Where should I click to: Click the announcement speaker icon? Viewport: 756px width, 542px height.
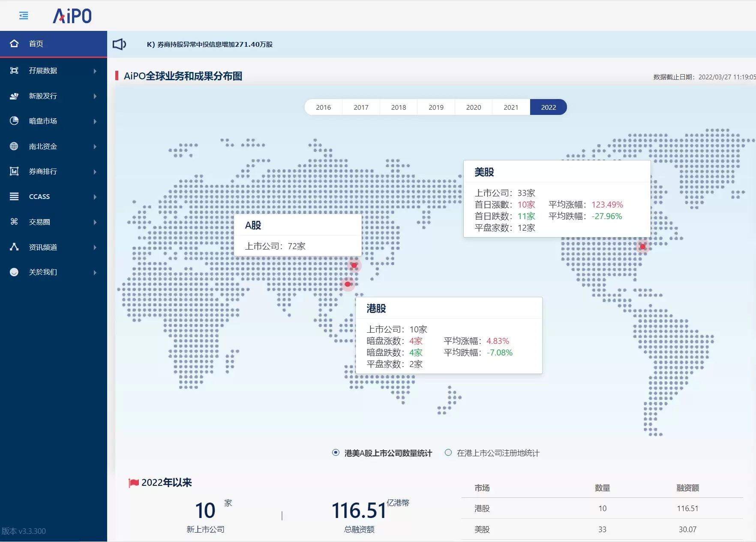(x=119, y=44)
